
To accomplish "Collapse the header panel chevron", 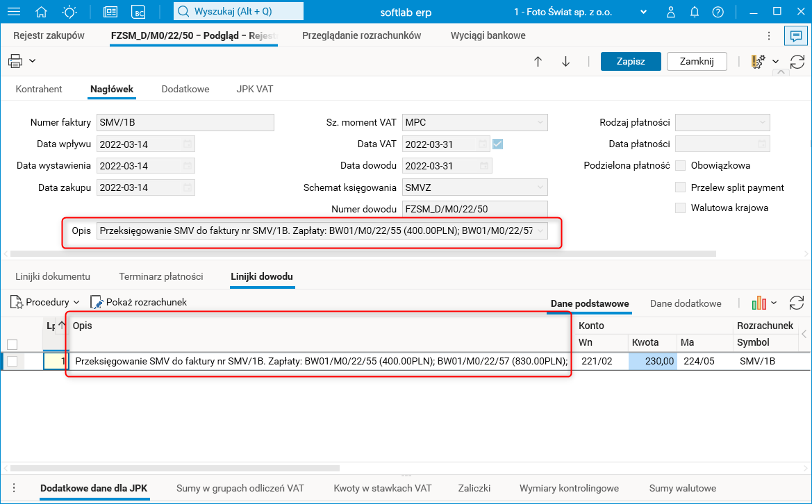I will point(781,72).
